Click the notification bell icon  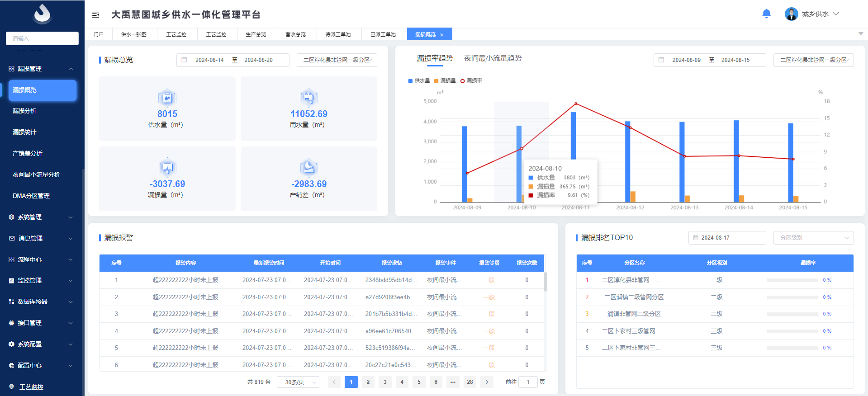pyautogui.click(x=766, y=14)
